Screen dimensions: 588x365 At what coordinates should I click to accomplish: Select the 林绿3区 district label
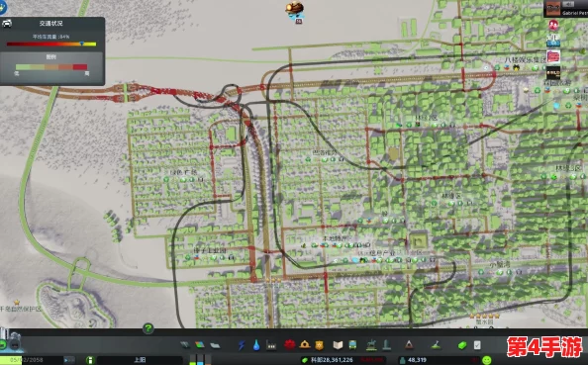[x=568, y=168]
